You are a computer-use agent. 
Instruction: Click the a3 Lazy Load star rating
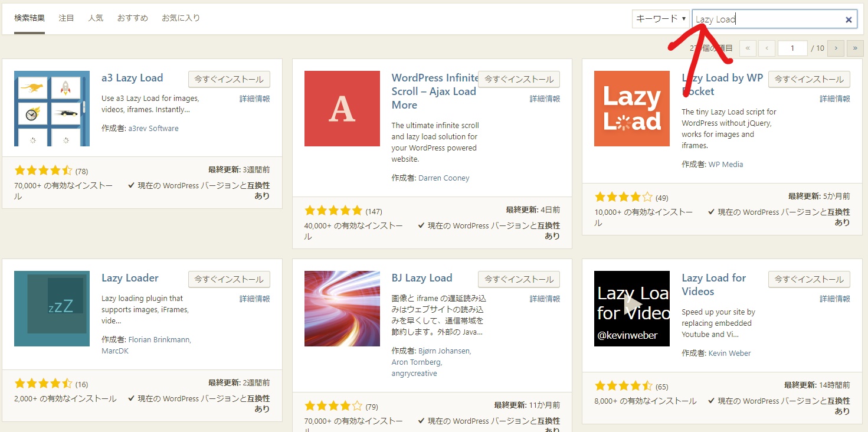click(43, 171)
